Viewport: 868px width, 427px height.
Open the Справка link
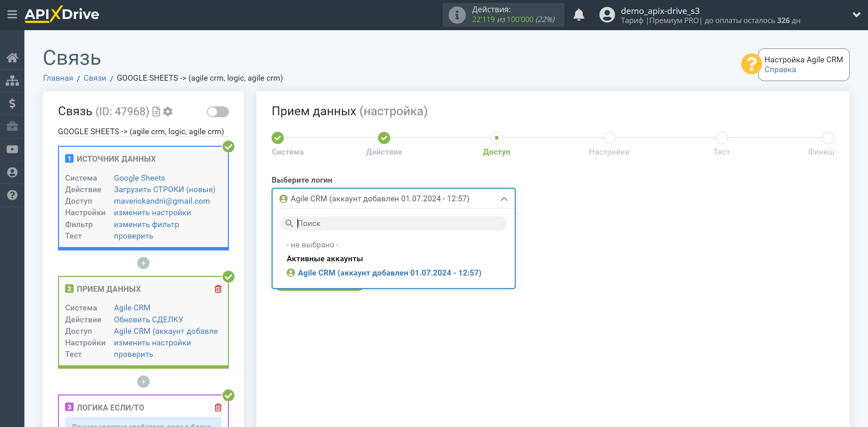(x=780, y=69)
